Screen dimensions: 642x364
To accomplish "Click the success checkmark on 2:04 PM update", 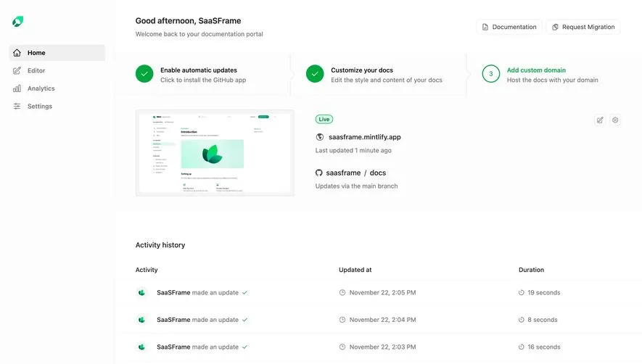I will coord(244,320).
